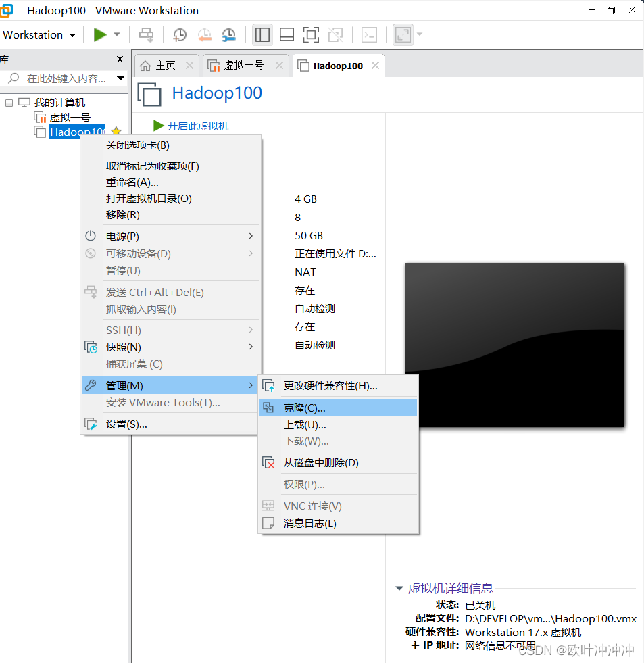Image resolution: width=644 pixels, height=663 pixels.
Task: Choose 关闭选项卡(B) from context menu
Action: (170, 145)
